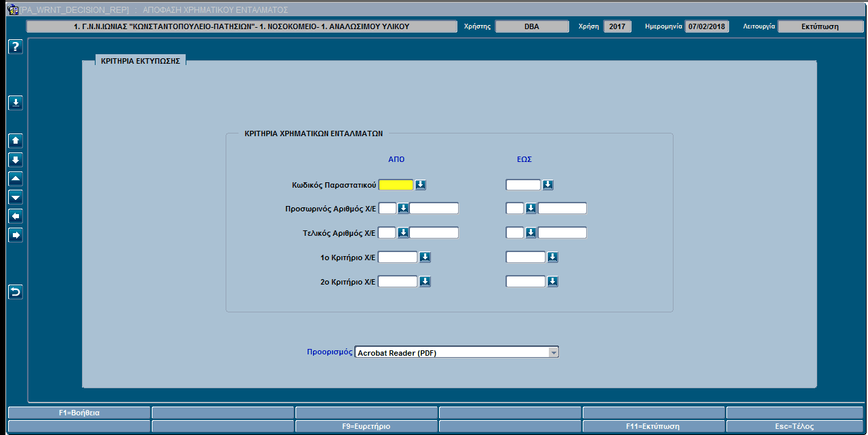Open lookup for 2ο Κριτήριο Χ/Ε ΑΠΟ
The image size is (868, 435).
pyautogui.click(x=425, y=281)
